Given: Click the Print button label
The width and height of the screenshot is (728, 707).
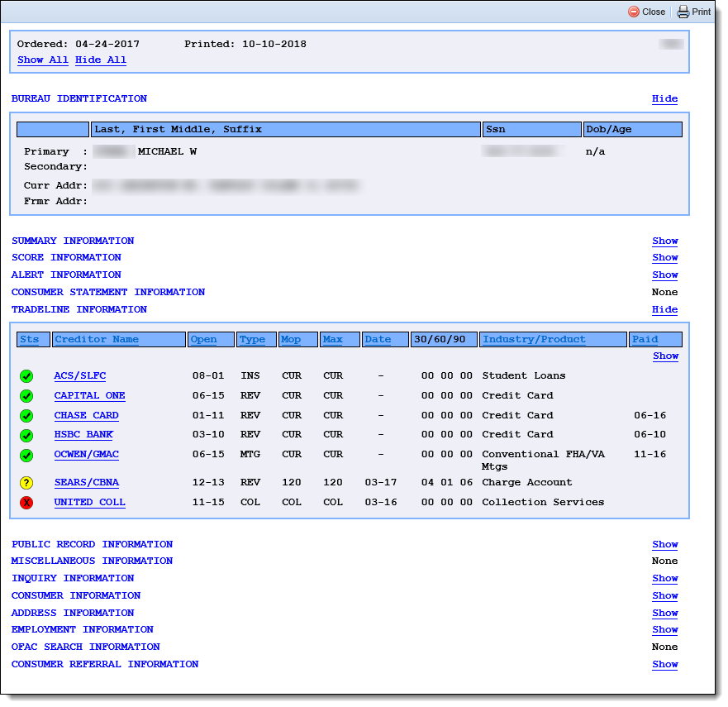Looking at the screenshot, I should (701, 12).
